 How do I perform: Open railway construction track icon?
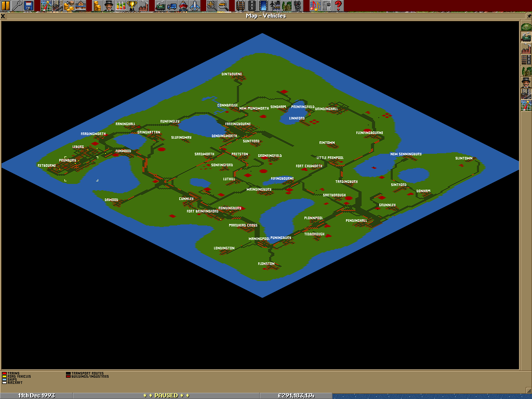241,6
